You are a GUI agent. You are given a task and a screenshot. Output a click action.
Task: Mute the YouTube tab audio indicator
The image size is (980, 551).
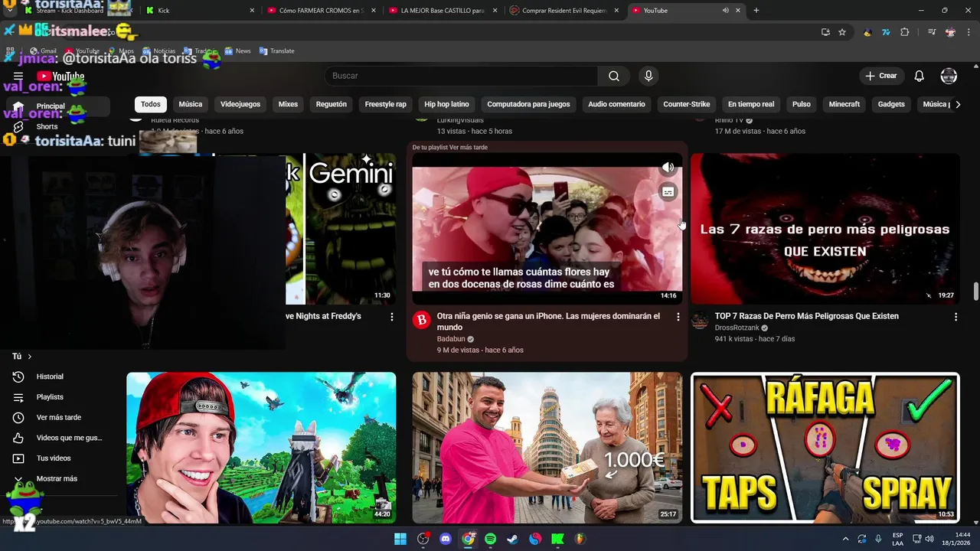725,11
